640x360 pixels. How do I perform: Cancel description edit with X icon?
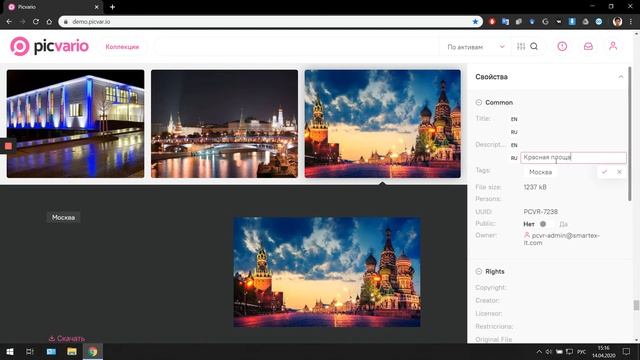[x=619, y=172]
